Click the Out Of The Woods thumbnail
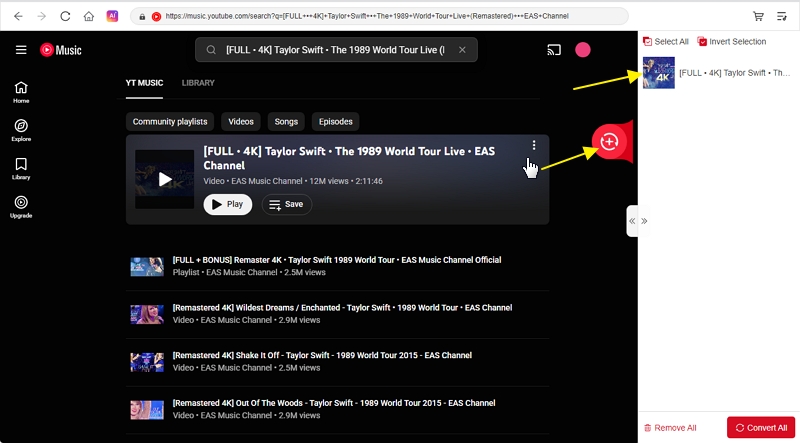800x443 pixels. pos(147,409)
